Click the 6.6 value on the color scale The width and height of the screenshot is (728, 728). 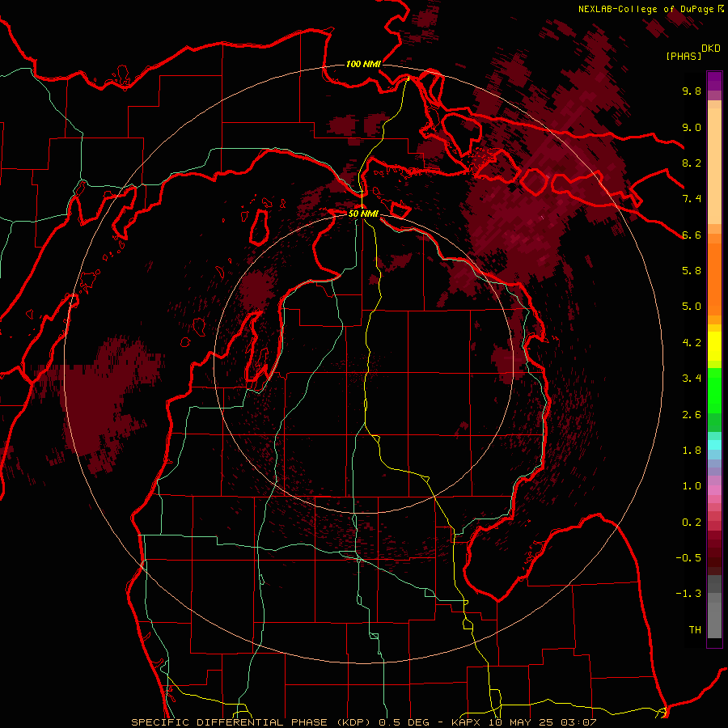(692, 235)
